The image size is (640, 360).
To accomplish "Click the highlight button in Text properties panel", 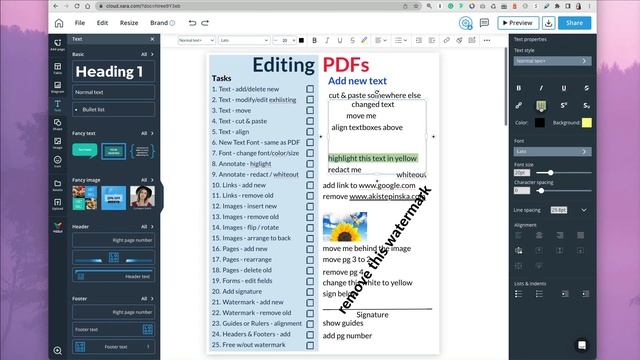I will [541, 106].
